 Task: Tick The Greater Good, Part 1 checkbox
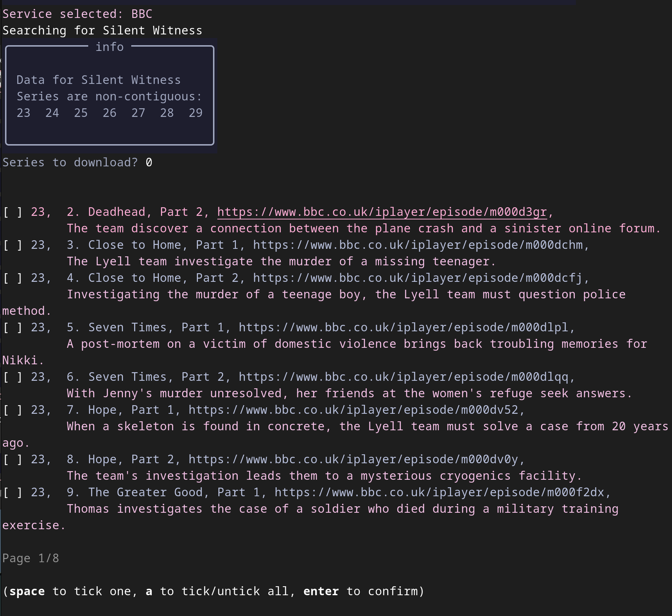point(13,492)
